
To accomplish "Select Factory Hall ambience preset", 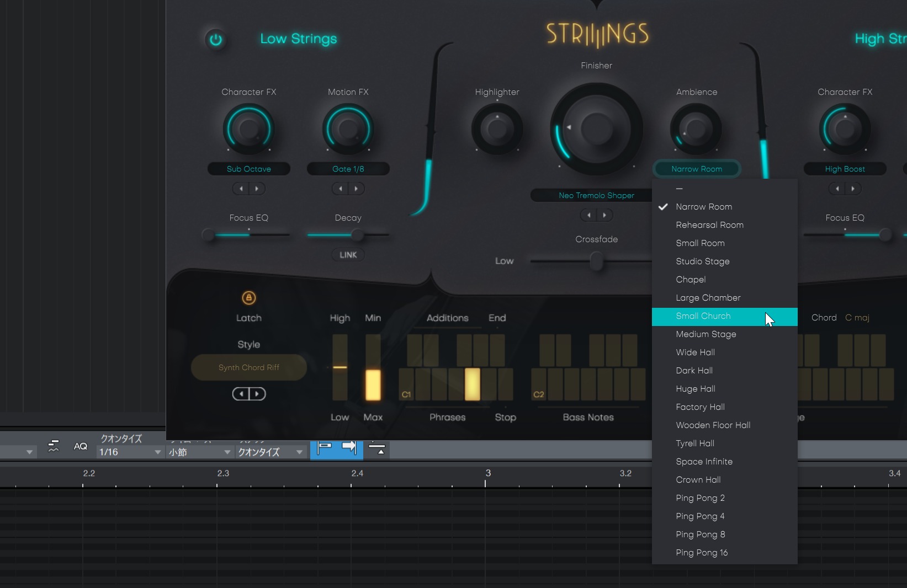I will coord(725,407).
